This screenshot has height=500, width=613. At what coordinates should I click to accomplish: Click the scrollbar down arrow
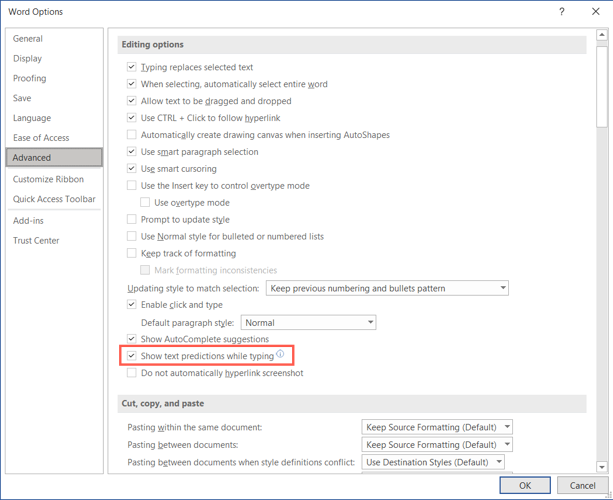coord(601,466)
